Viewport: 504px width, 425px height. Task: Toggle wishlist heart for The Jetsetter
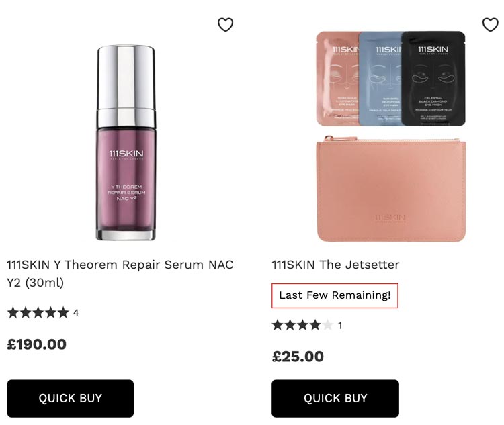[490, 24]
